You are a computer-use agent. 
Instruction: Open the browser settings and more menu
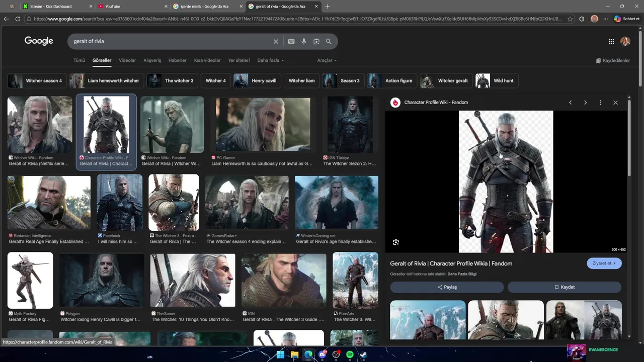(x=606, y=19)
